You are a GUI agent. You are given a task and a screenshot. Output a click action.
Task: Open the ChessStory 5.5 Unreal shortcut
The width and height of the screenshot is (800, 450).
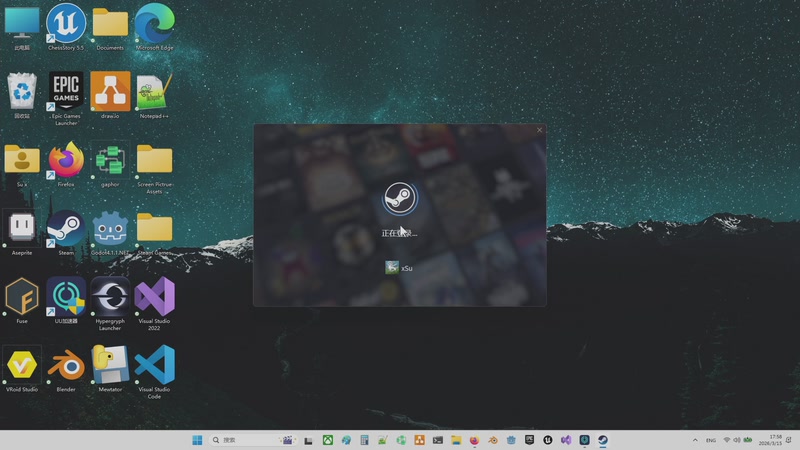pyautogui.click(x=66, y=27)
